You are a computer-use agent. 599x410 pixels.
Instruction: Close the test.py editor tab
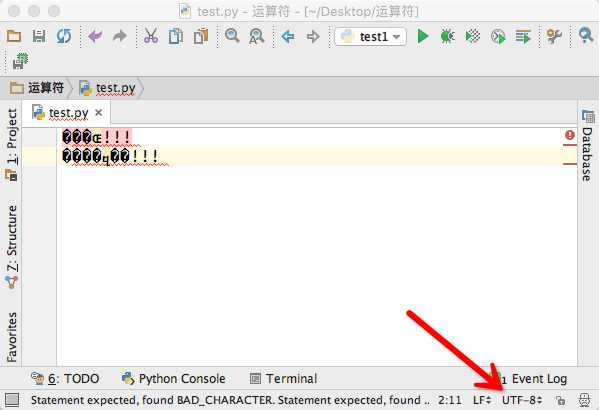coord(99,113)
